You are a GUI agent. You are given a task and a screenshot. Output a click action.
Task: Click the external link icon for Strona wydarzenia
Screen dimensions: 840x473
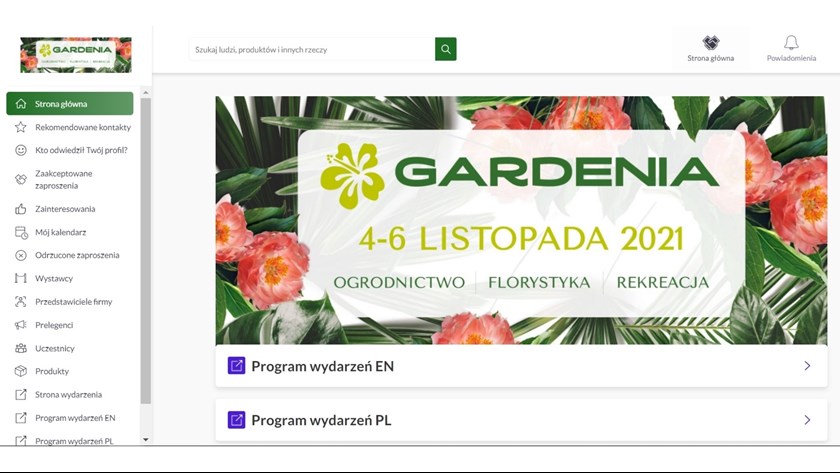[x=21, y=394]
